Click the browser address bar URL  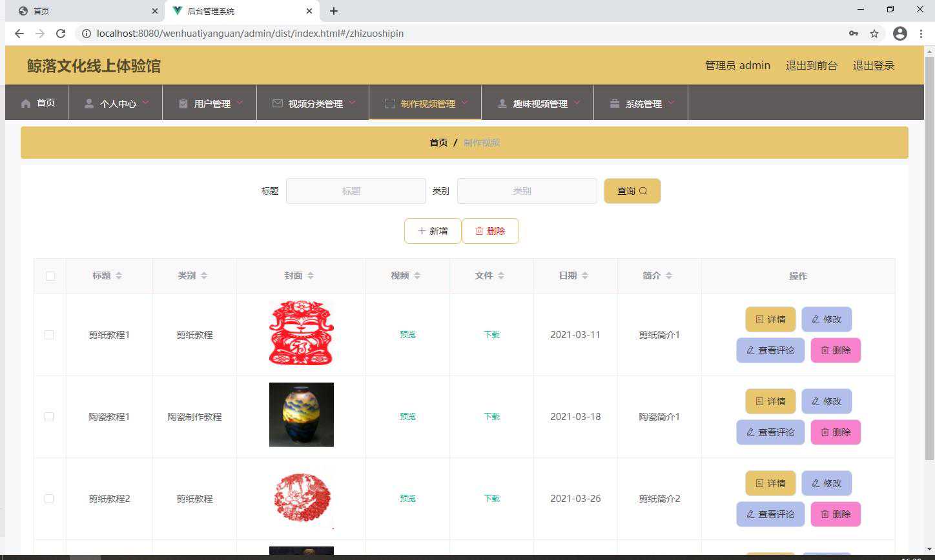point(251,34)
